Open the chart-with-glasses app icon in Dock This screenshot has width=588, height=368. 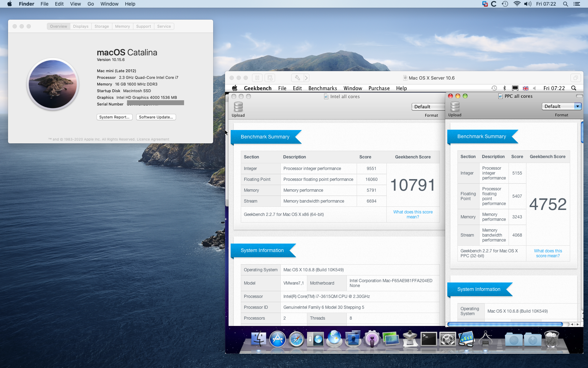tap(467, 339)
